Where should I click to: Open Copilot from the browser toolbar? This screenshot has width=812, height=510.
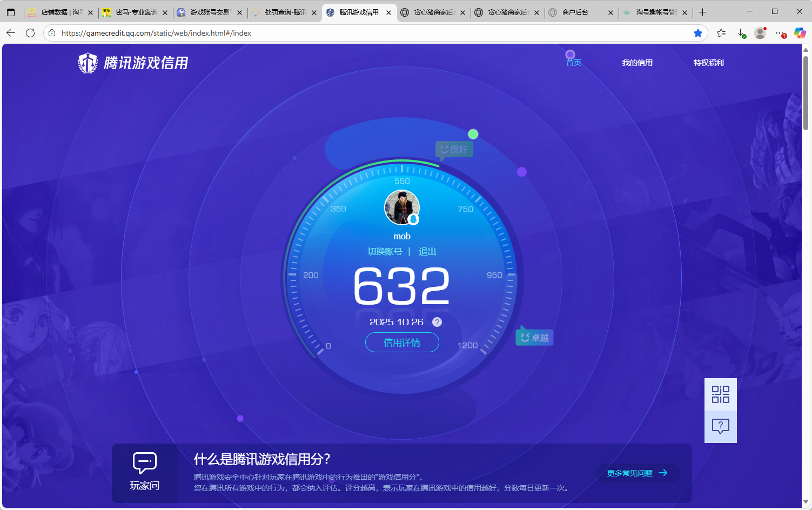[800, 33]
